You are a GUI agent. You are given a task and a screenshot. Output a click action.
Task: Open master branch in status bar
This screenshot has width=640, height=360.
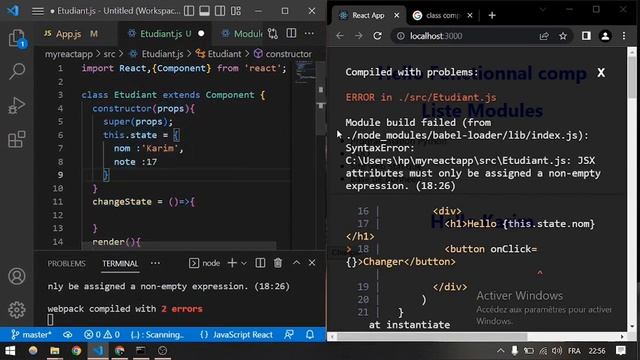coord(31,335)
